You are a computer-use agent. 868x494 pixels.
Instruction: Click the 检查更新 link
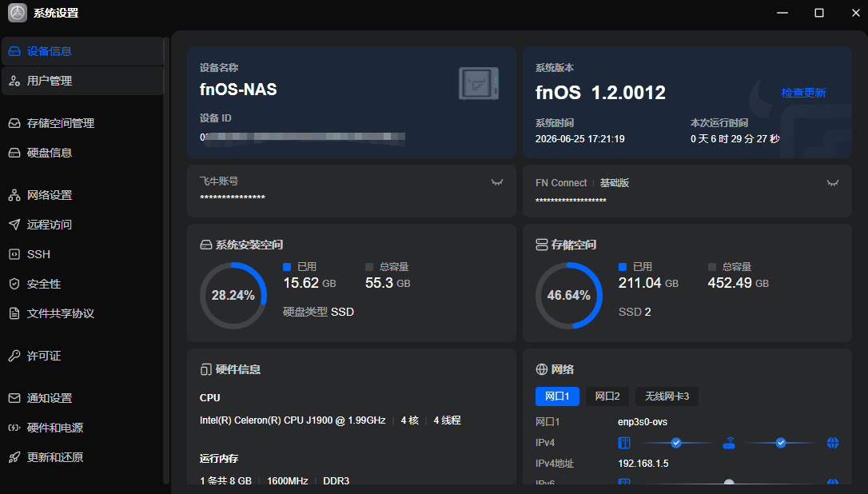[x=803, y=93]
